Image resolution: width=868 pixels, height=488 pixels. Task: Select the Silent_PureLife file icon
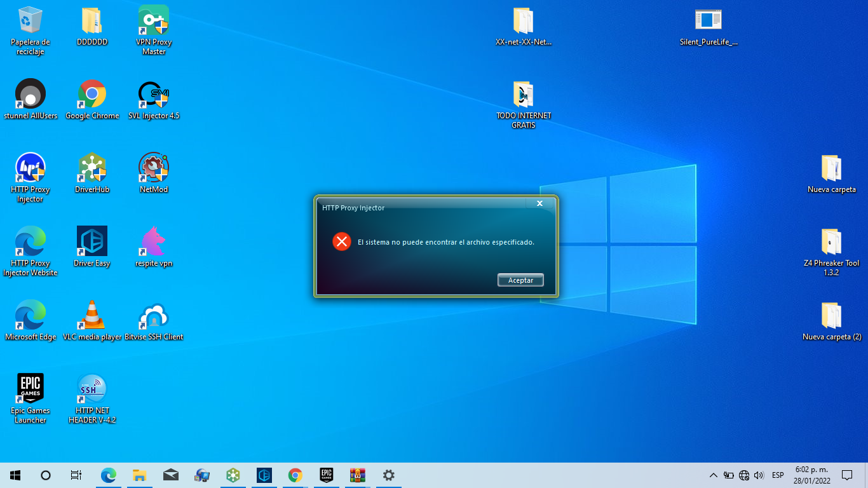click(x=709, y=27)
